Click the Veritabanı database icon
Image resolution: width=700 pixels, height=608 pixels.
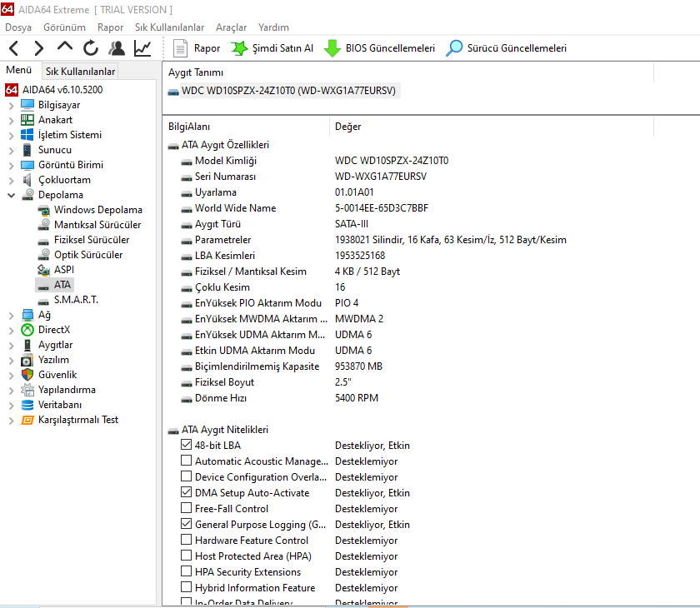coord(27,405)
